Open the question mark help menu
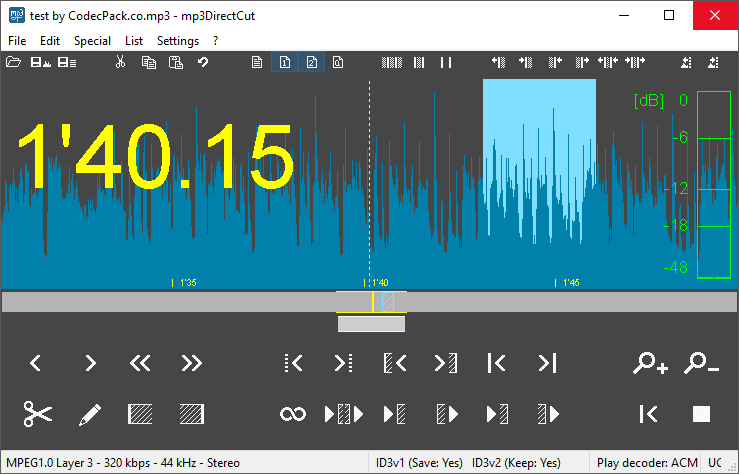This screenshot has height=474, width=739. [x=215, y=41]
